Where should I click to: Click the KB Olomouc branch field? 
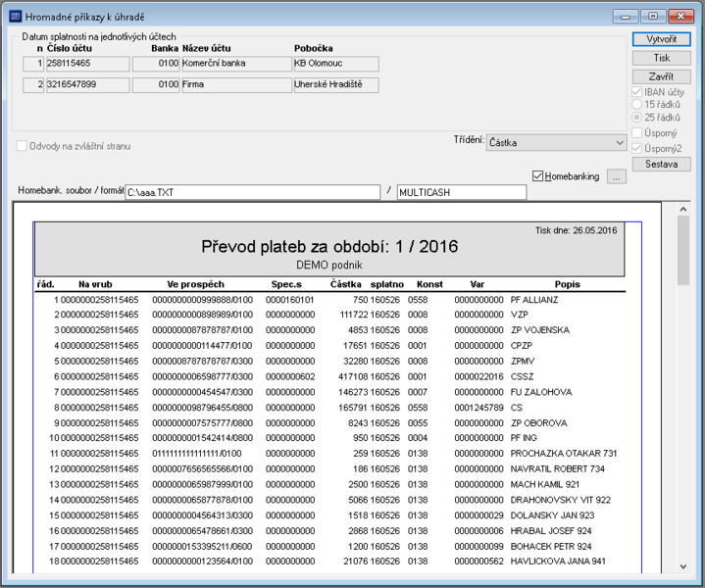[x=336, y=64]
